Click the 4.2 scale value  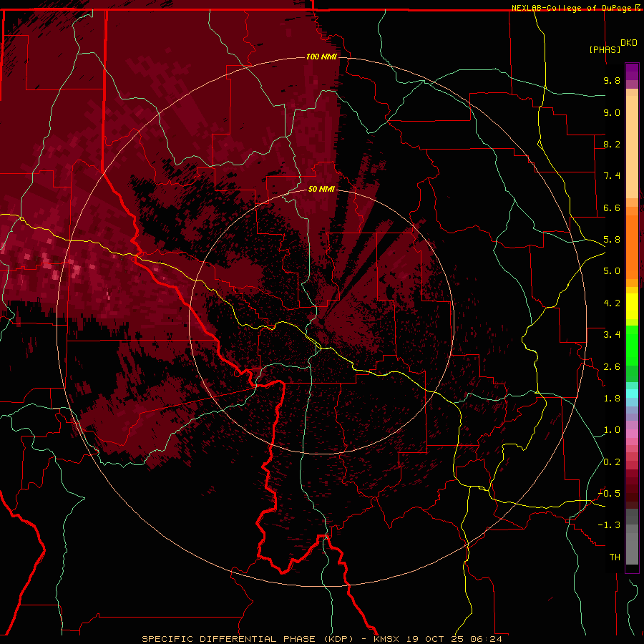(612, 303)
